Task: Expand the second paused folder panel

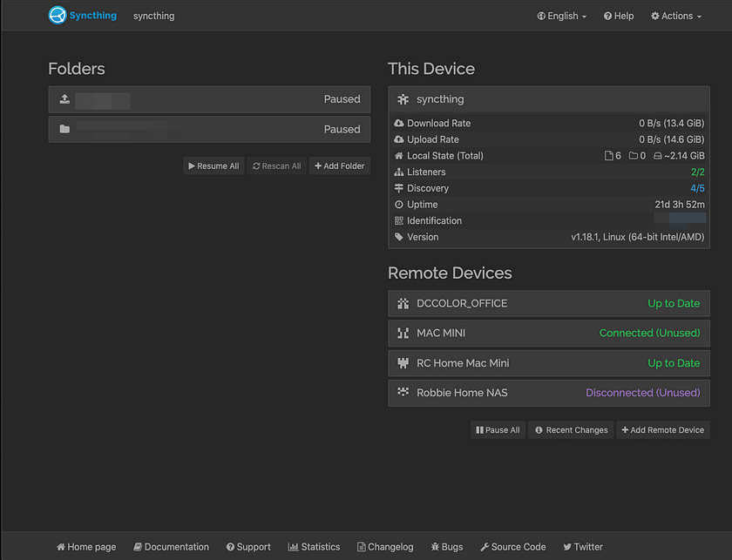Action: click(x=209, y=129)
